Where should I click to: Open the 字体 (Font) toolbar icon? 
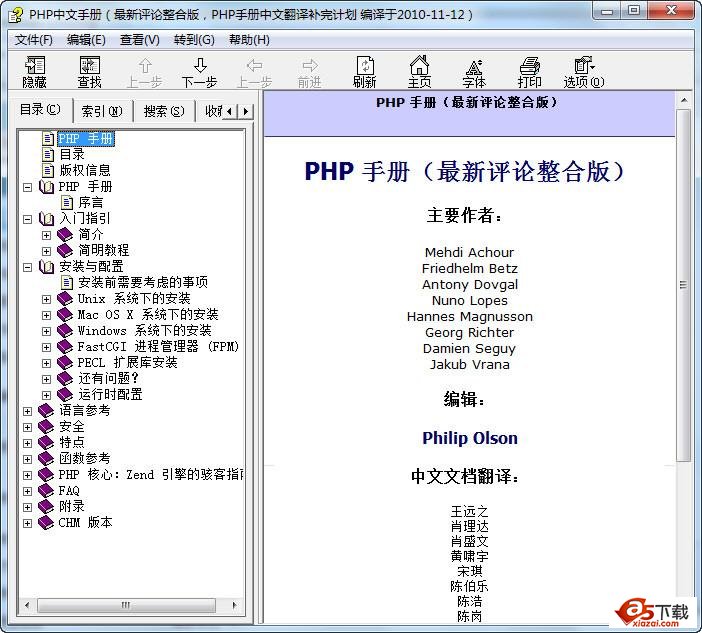474,72
